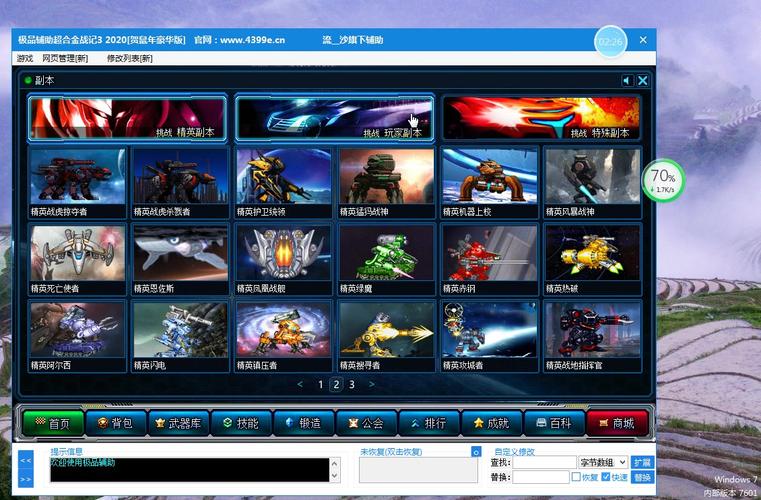Screen dimensions: 761x500
Task: Select the 精英机器上校 dungeon
Action: click(489, 183)
